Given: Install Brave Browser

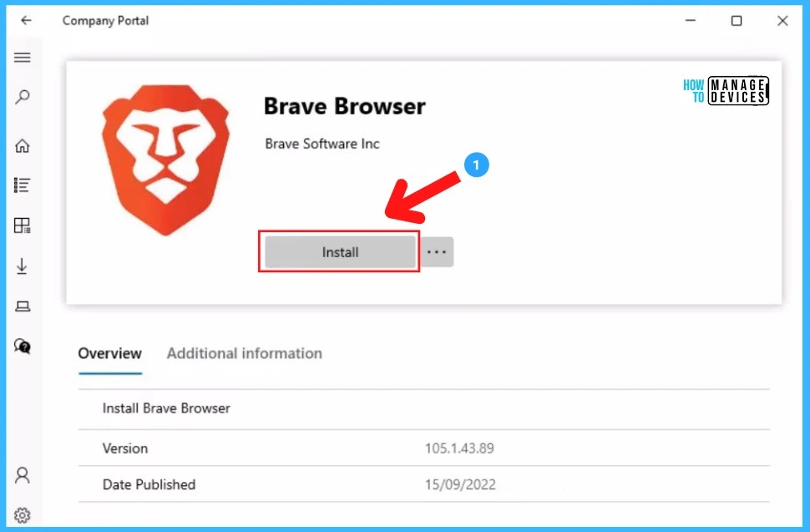Looking at the screenshot, I should 340,252.
